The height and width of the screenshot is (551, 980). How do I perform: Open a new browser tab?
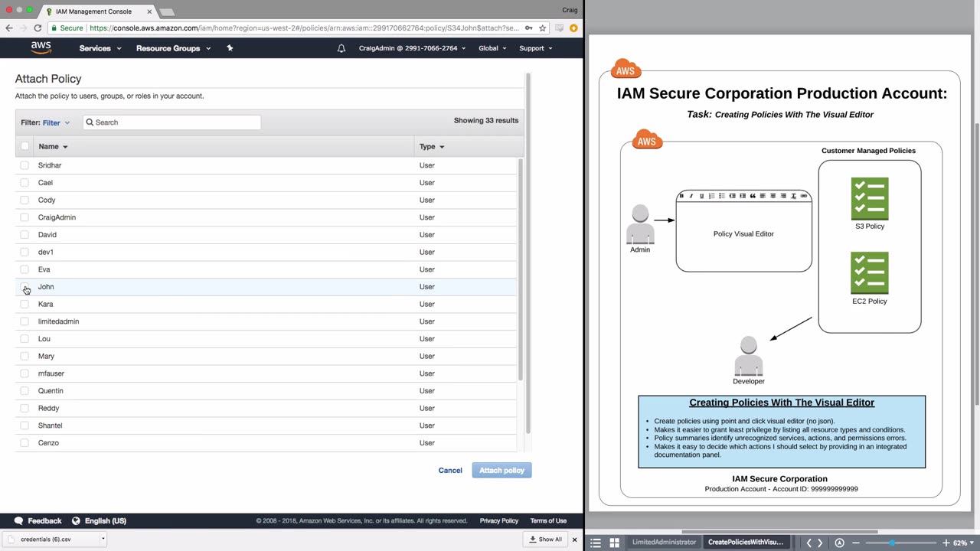click(167, 12)
